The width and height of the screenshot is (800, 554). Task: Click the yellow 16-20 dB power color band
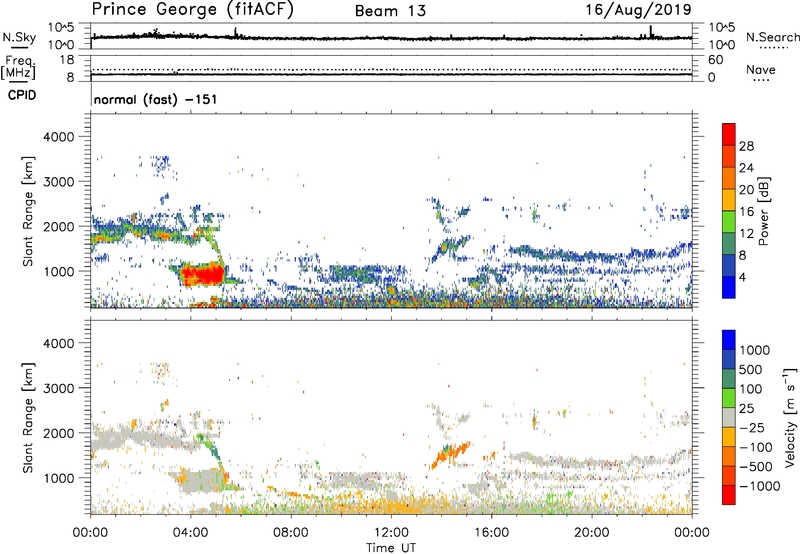[729, 200]
